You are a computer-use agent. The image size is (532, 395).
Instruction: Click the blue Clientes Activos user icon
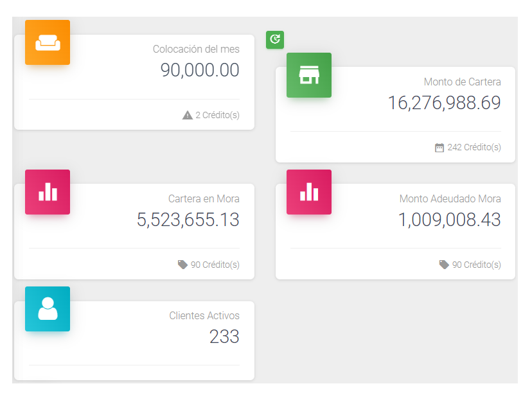click(48, 309)
